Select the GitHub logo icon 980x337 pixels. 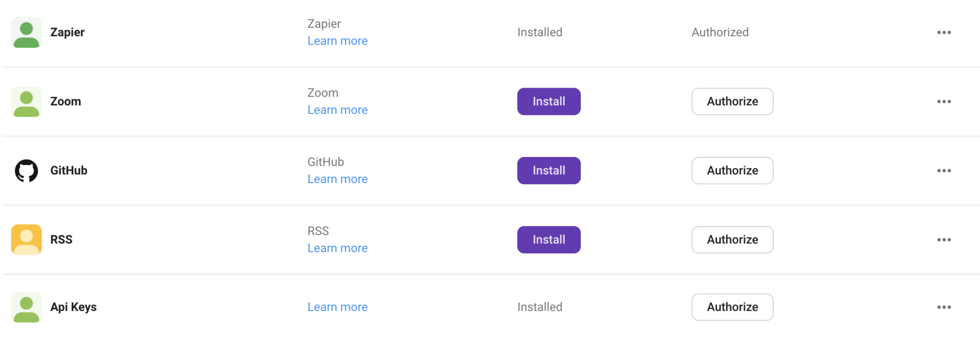tap(27, 170)
